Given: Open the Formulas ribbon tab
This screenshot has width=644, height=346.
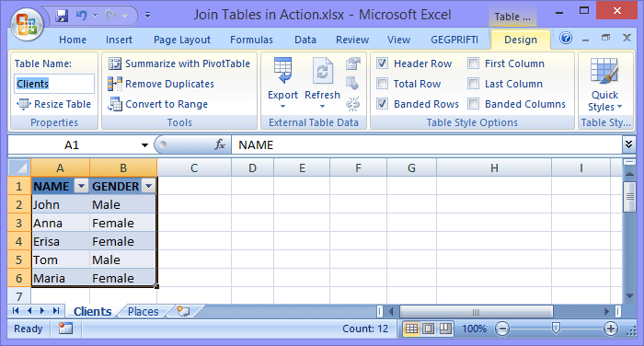Looking at the screenshot, I should pos(251,40).
